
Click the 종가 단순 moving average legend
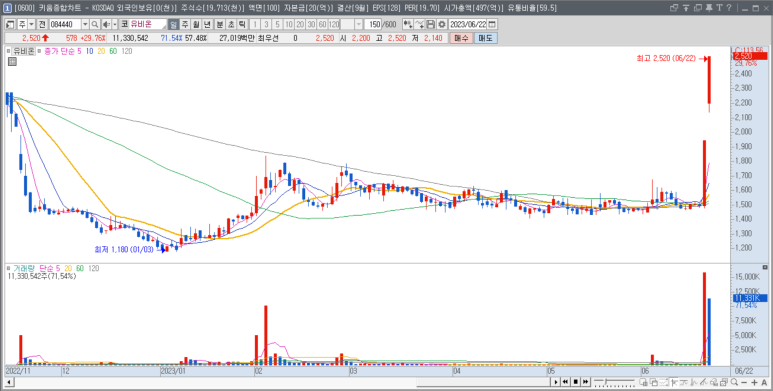[x=60, y=51]
